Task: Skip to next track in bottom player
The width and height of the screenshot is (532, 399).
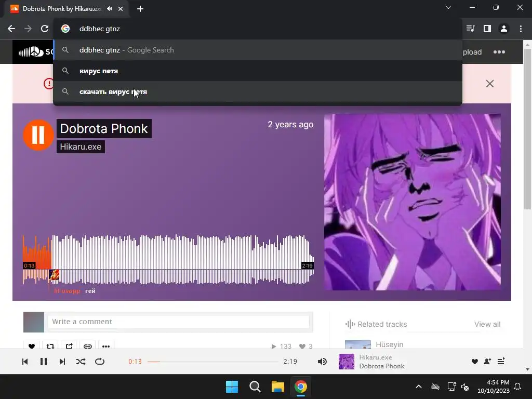Action: [62, 362]
